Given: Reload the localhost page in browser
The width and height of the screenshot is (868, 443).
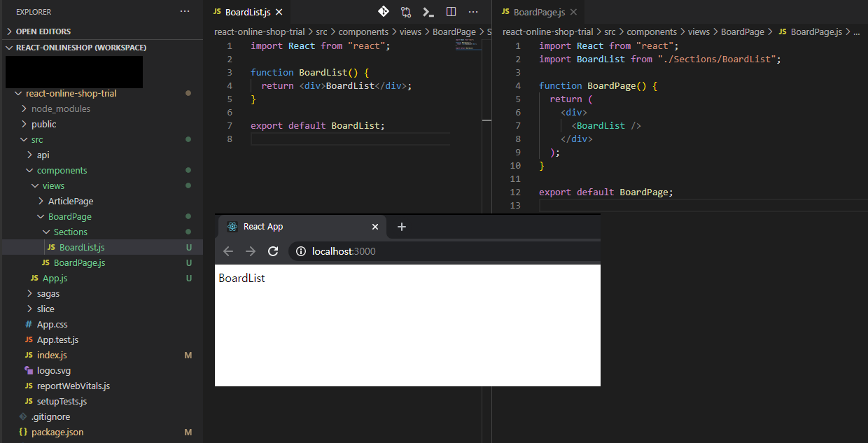Looking at the screenshot, I should click(x=274, y=251).
